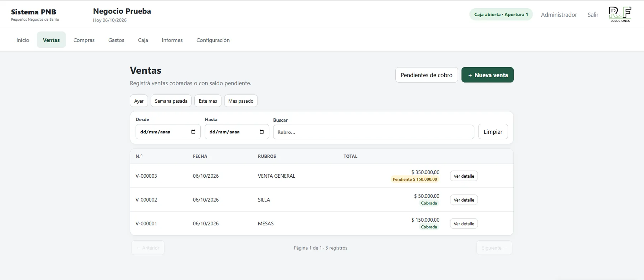The height and width of the screenshot is (280, 644).
Task: Go to the Inicio tab
Action: click(23, 40)
